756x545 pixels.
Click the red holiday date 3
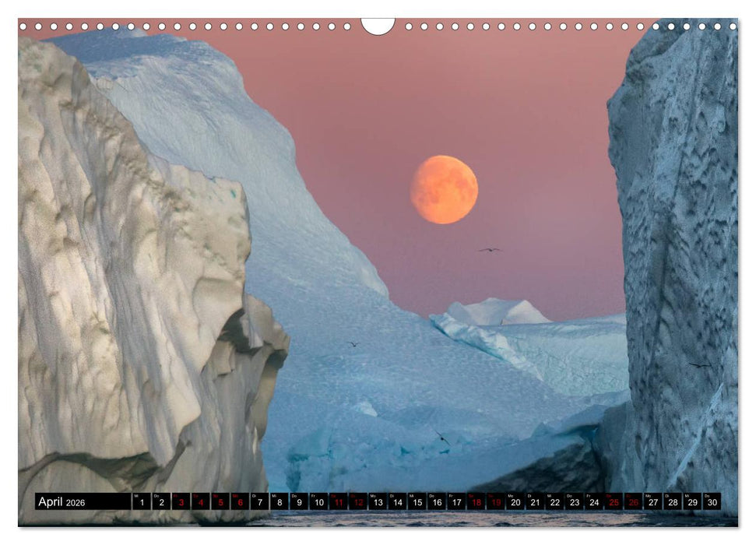pyautogui.click(x=181, y=501)
